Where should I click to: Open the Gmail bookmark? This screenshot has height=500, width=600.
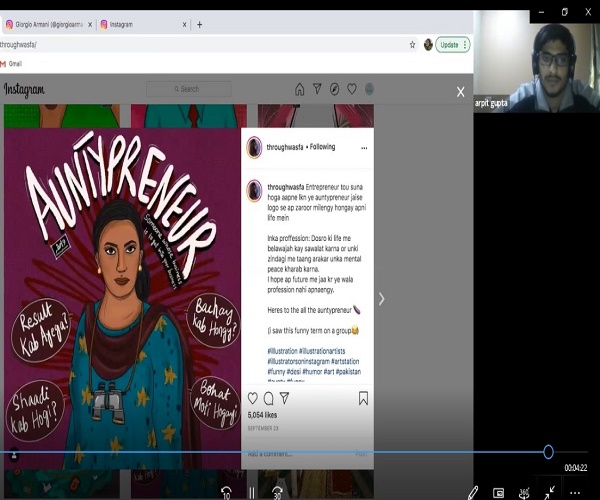coord(11,64)
